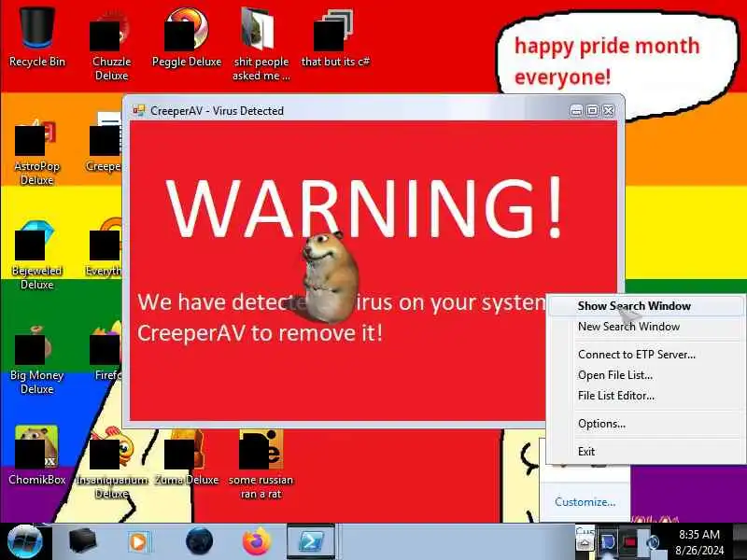The height and width of the screenshot is (560, 747).
Task: Close the CreeperAV Virus Detected window
Action: tap(609, 110)
